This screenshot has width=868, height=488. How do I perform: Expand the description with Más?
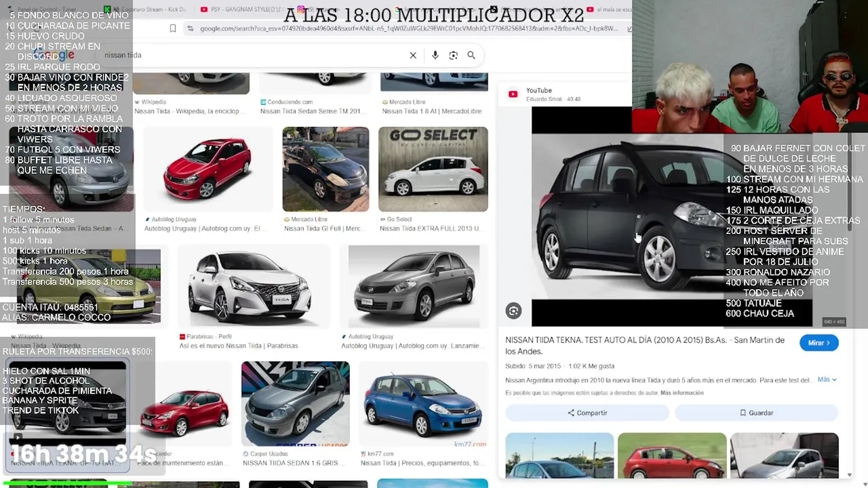[x=827, y=380]
